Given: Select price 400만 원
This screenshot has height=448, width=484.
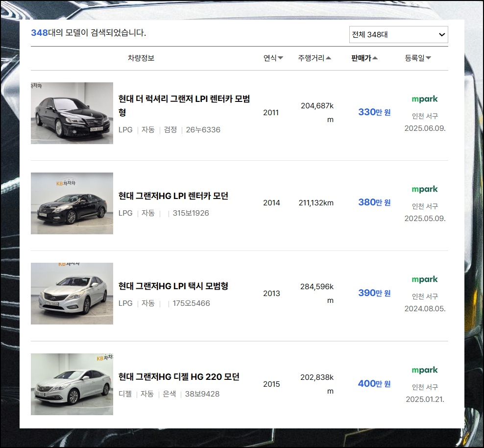Looking at the screenshot, I should [374, 383].
